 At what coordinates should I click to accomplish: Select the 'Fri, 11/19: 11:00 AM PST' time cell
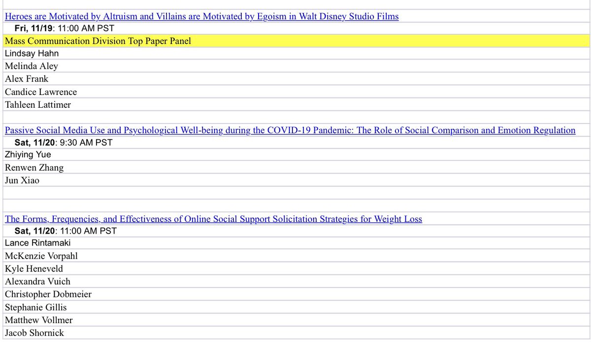click(296, 29)
